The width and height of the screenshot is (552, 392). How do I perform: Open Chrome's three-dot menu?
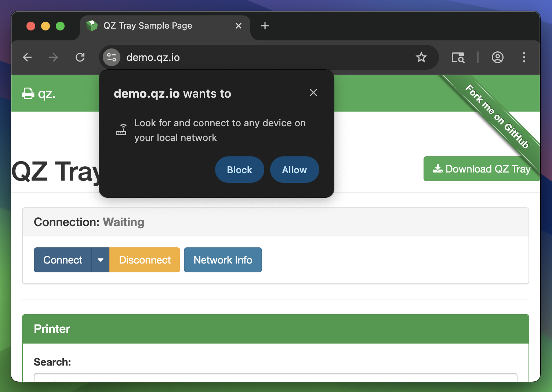524,57
